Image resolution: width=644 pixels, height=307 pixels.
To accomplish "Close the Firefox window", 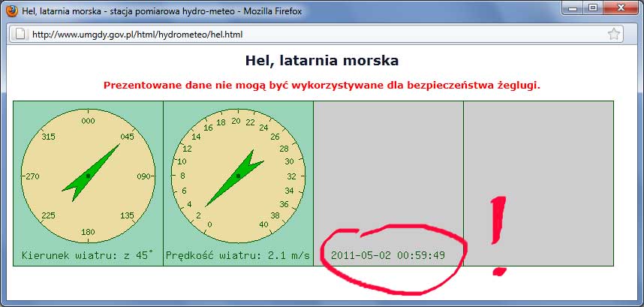I will (x=620, y=8).
